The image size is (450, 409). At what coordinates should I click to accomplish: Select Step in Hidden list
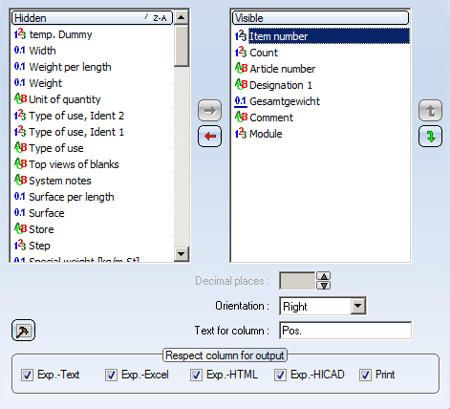pyautogui.click(x=39, y=246)
